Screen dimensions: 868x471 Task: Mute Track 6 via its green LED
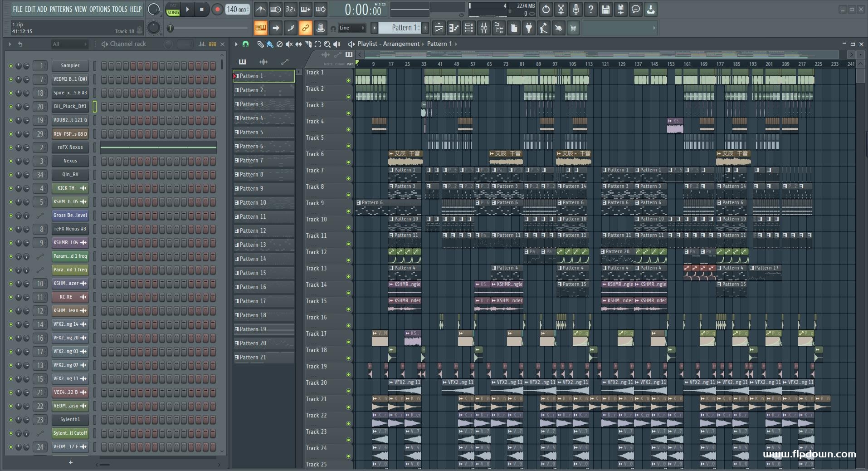click(x=348, y=162)
